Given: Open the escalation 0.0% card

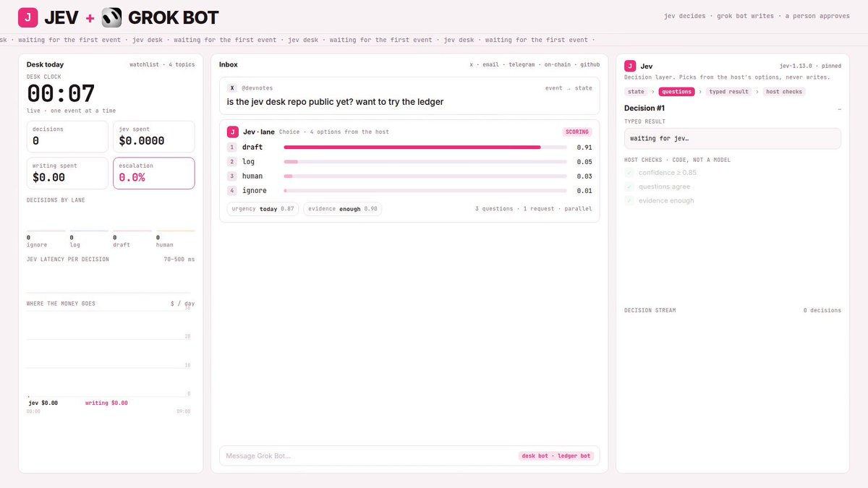Looking at the screenshot, I should coord(153,174).
